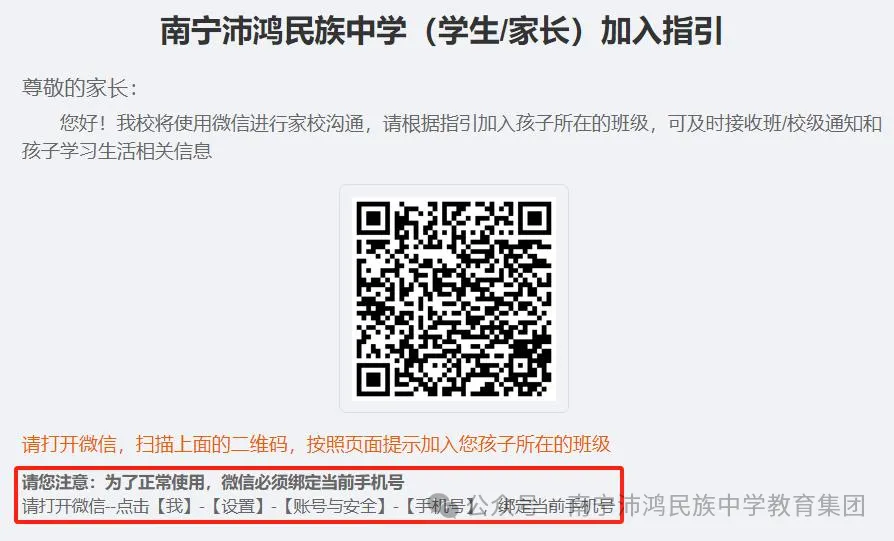Click the title 南宁沛鸿民族中学（学生/家长）加入指引

[x=442, y=31]
